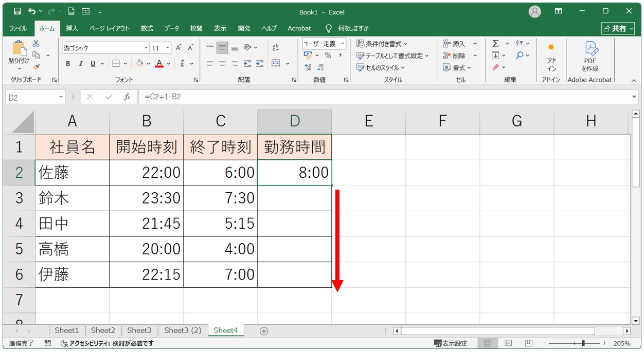Click the Decrease Decimal icon
The width and height of the screenshot is (644, 352).
tap(320, 67)
